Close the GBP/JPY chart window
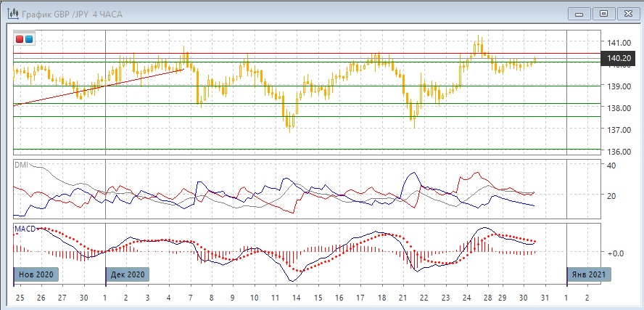 [x=626, y=13]
